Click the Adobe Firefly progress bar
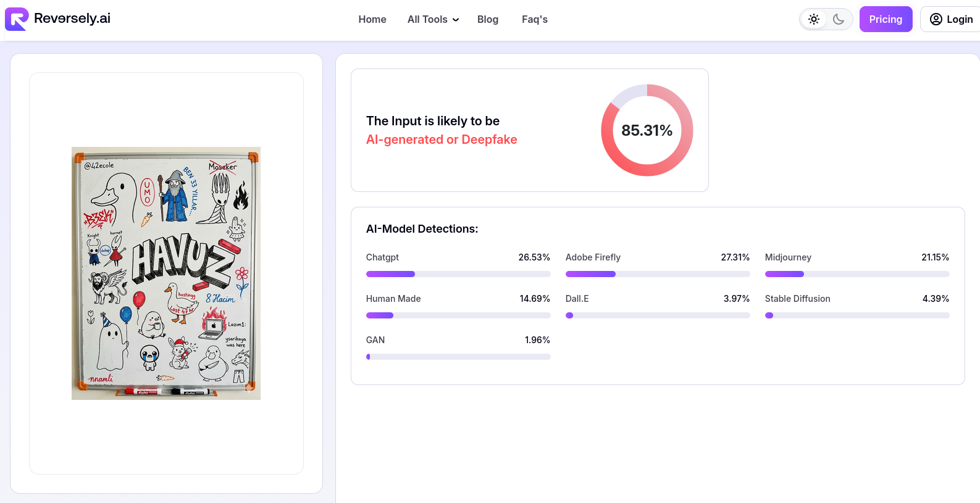 [x=657, y=274]
